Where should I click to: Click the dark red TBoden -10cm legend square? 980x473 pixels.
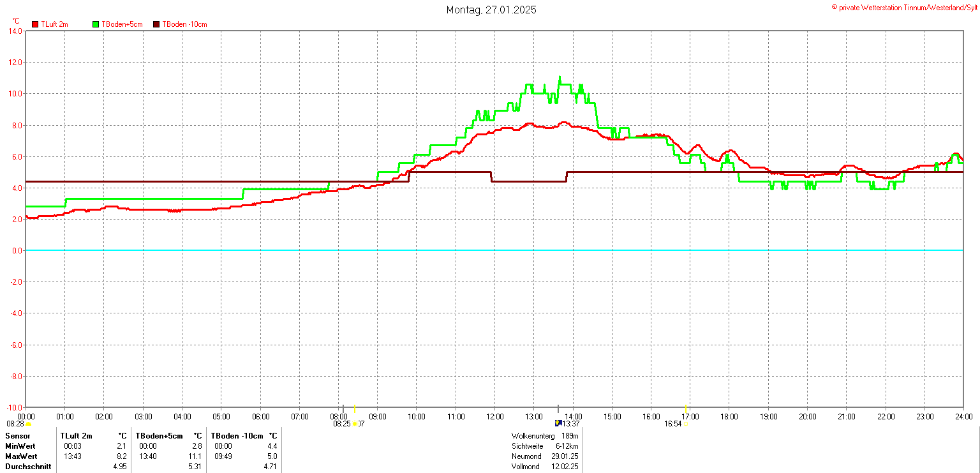[156, 24]
